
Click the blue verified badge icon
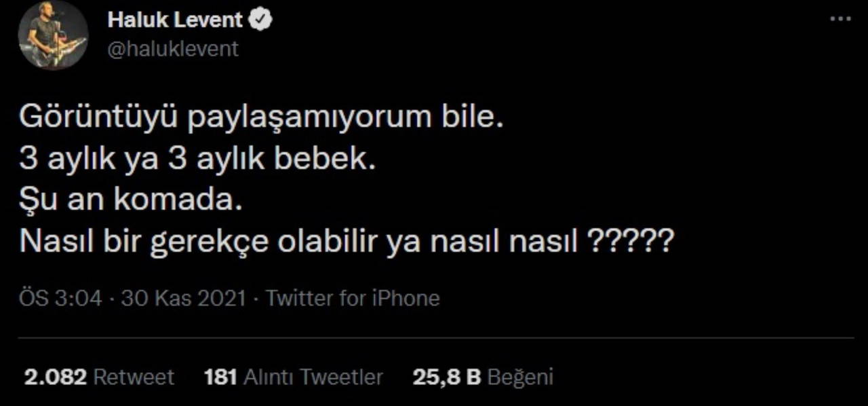261,20
